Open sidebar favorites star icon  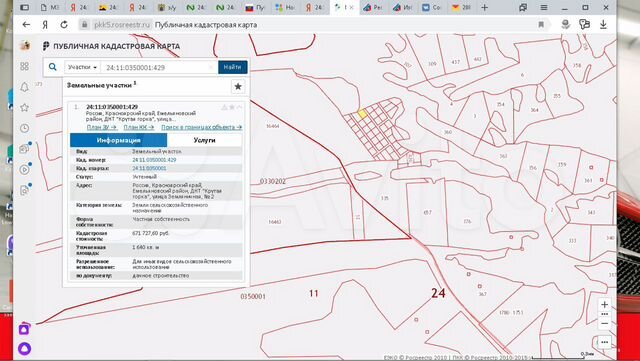pos(24,108)
